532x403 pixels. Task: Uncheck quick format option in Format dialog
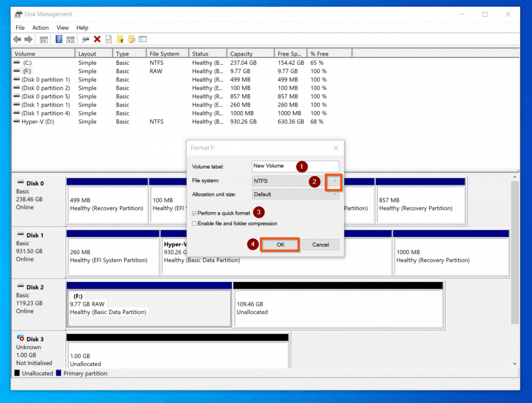pos(195,212)
